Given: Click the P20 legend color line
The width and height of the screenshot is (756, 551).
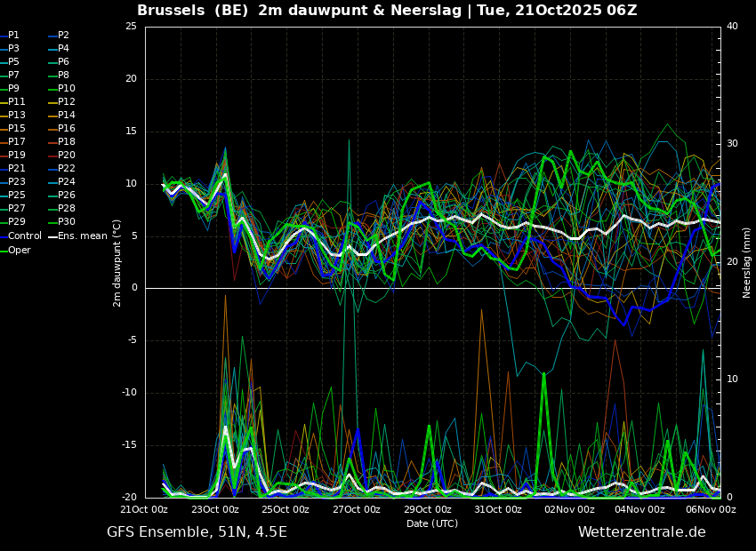Looking at the screenshot, I should (52, 156).
